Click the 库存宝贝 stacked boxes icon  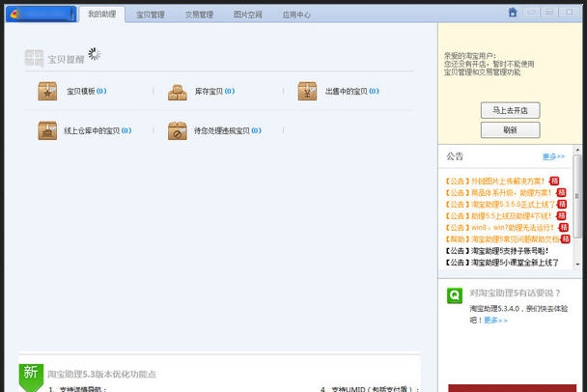click(x=178, y=92)
